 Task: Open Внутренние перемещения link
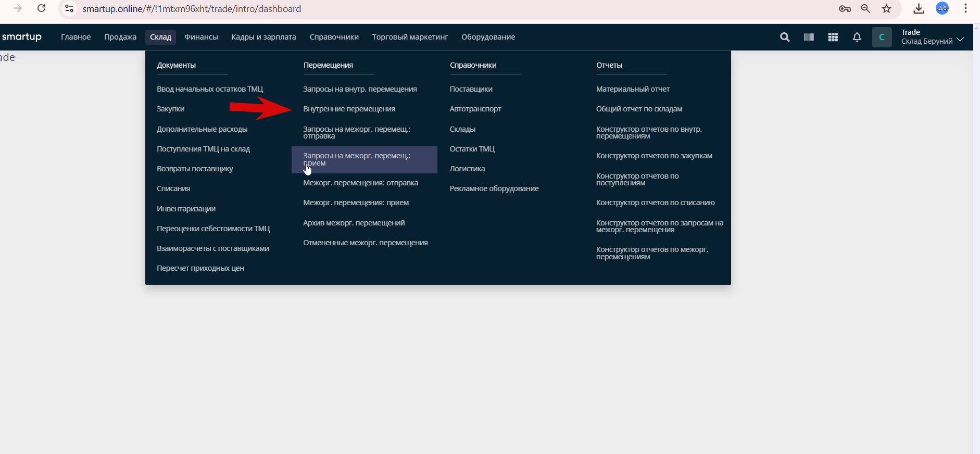[349, 109]
